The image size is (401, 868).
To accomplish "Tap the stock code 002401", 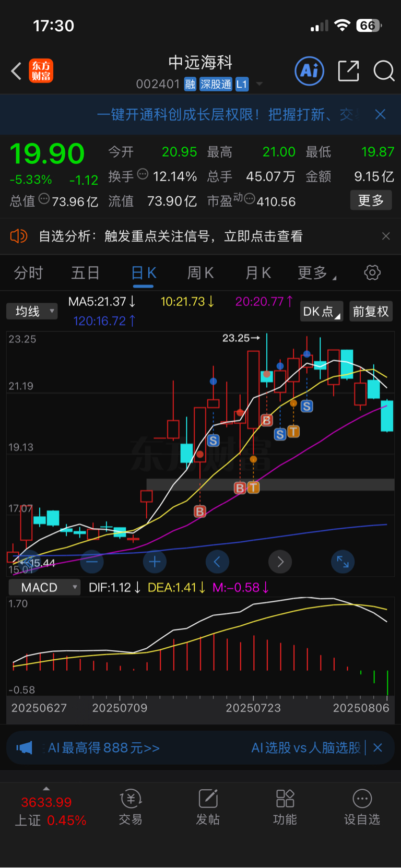I will pos(158,84).
